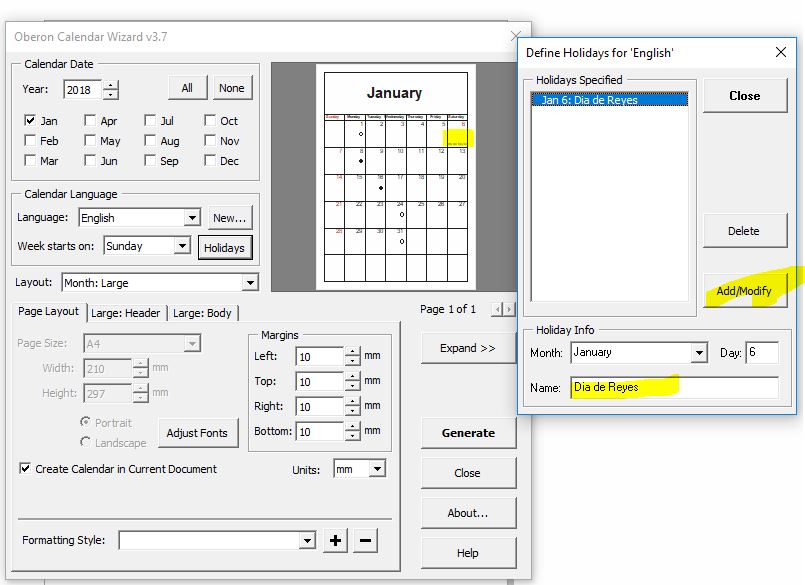Click the Year input field showing 2018
Image resolution: width=805 pixels, height=585 pixels.
83,90
